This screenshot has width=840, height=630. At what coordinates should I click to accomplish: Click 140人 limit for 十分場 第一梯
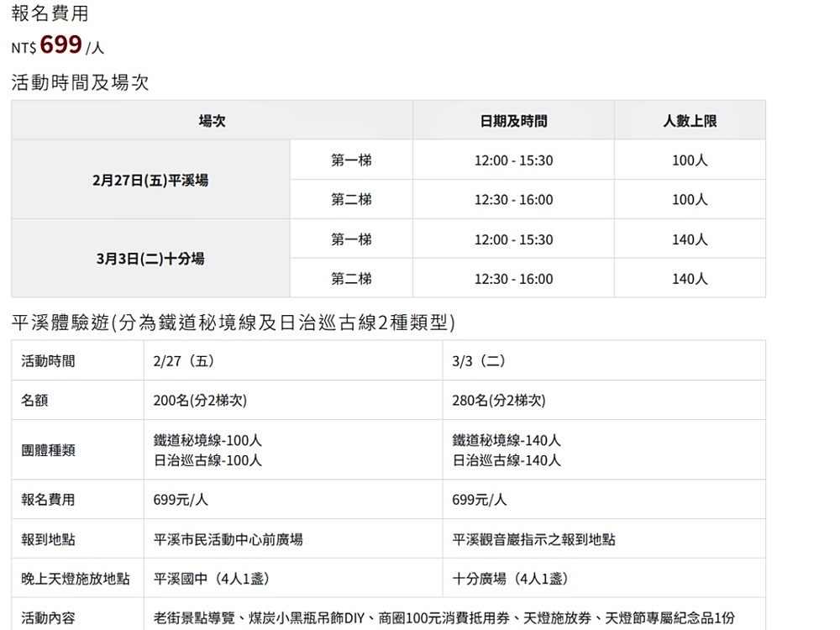click(x=690, y=239)
